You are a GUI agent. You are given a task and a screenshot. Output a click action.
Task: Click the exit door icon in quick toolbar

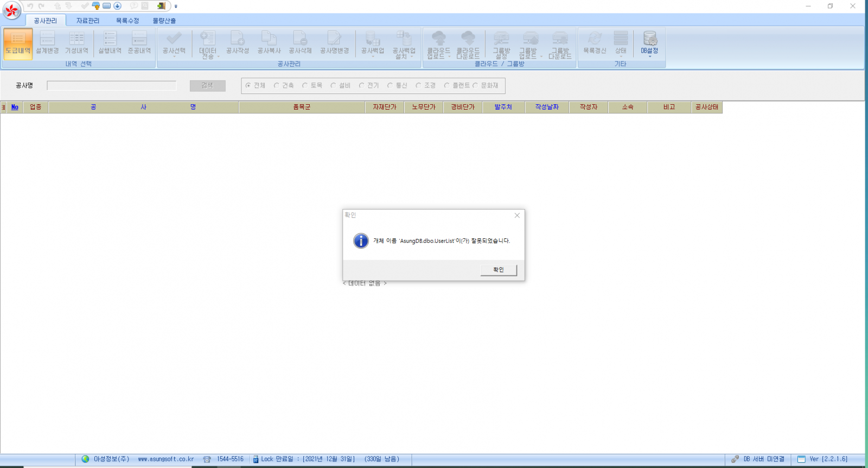pyautogui.click(x=161, y=6)
